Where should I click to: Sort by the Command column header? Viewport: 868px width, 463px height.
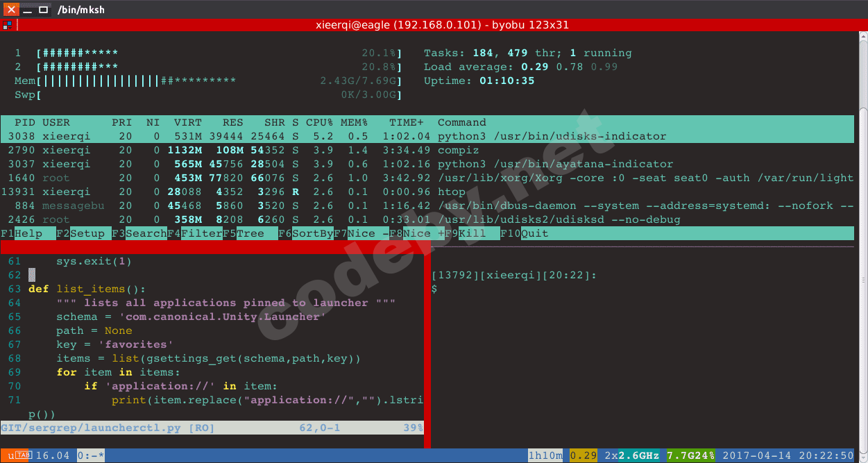461,122
